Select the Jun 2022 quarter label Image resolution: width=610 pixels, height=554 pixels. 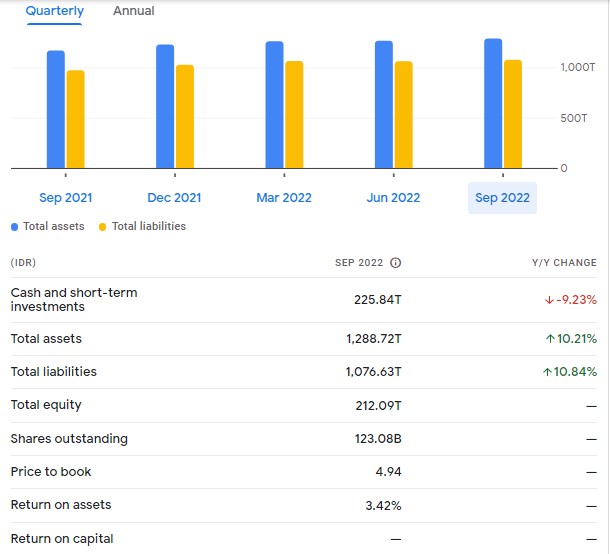pos(393,198)
